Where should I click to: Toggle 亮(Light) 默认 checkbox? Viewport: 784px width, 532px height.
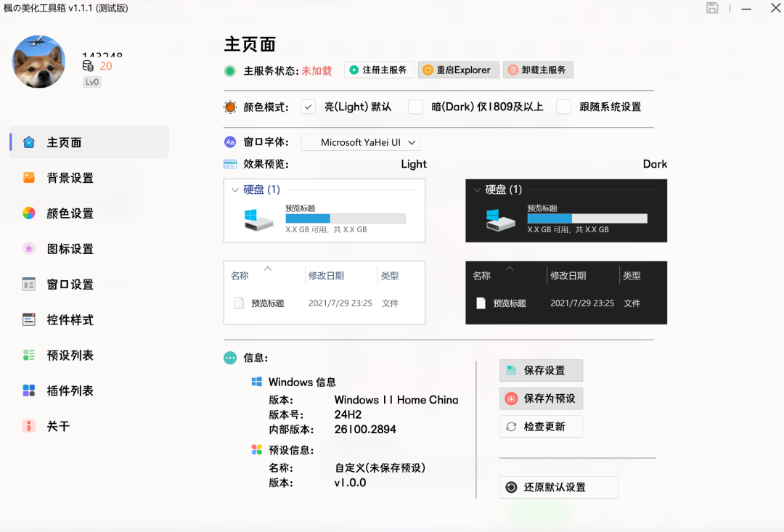click(x=308, y=107)
